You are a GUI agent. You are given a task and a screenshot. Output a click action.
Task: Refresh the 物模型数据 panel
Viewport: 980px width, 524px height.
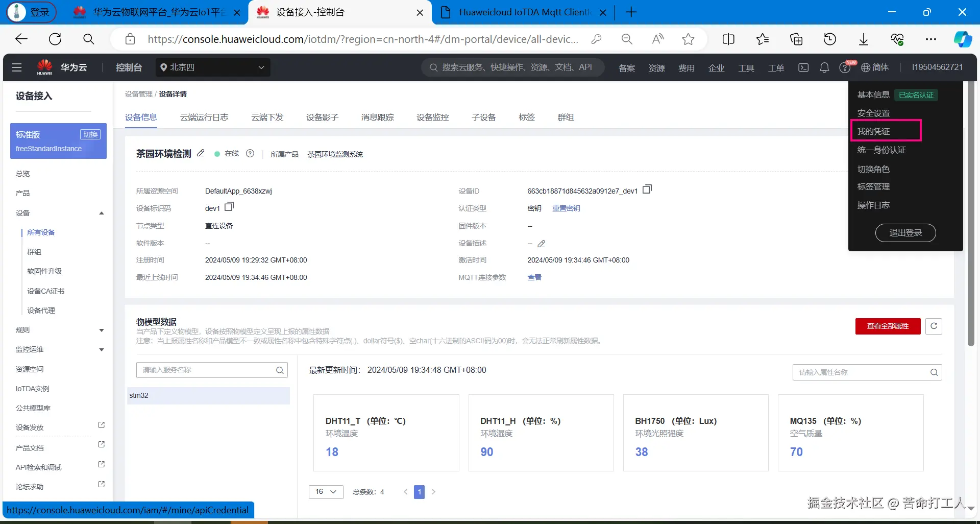934,326
